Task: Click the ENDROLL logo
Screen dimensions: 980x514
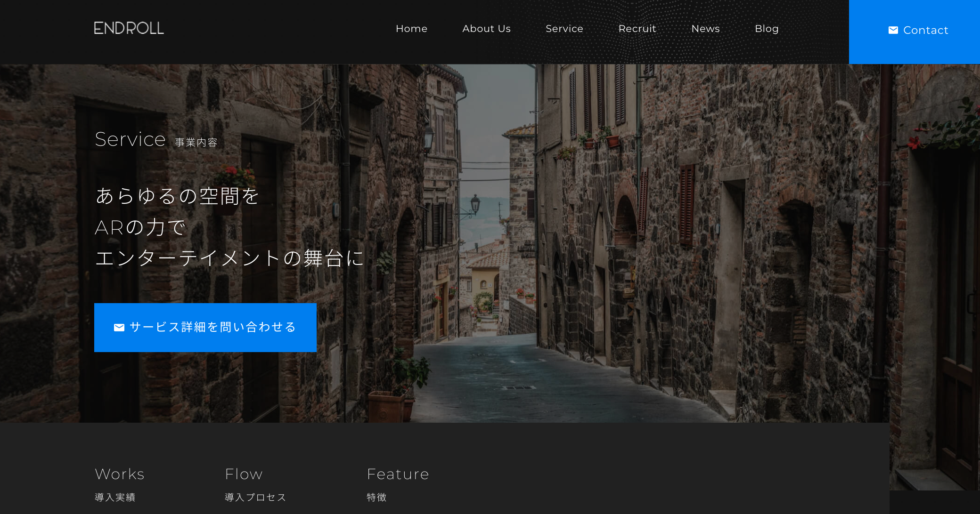Action: (x=129, y=28)
